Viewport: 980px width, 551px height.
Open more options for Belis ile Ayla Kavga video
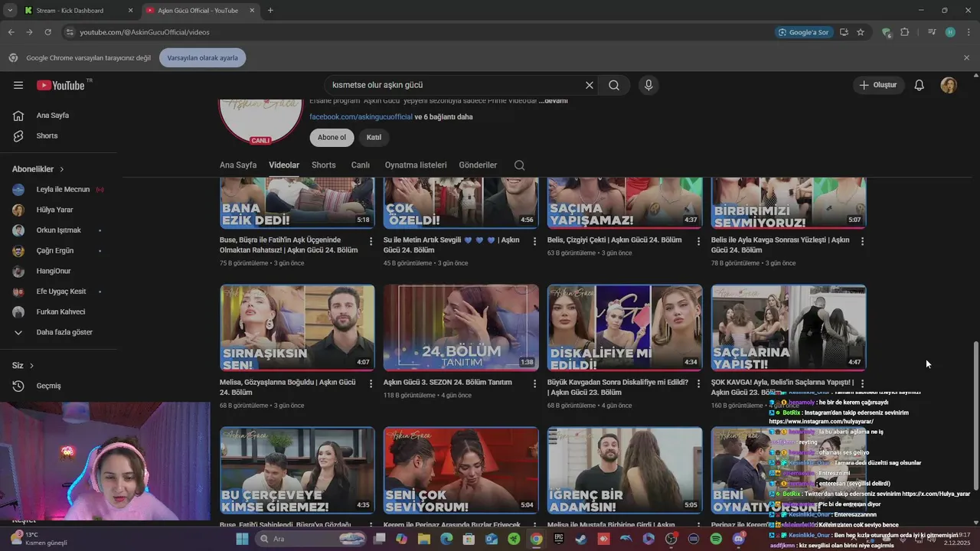click(x=863, y=241)
